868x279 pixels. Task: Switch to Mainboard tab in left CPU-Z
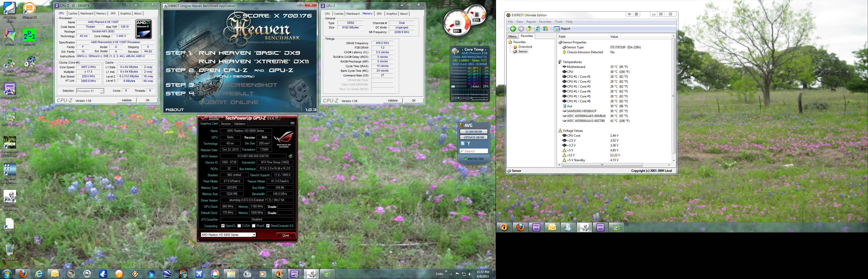tap(87, 13)
